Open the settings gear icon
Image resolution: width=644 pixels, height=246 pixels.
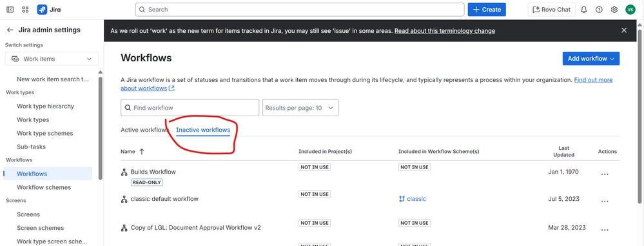pyautogui.click(x=614, y=10)
